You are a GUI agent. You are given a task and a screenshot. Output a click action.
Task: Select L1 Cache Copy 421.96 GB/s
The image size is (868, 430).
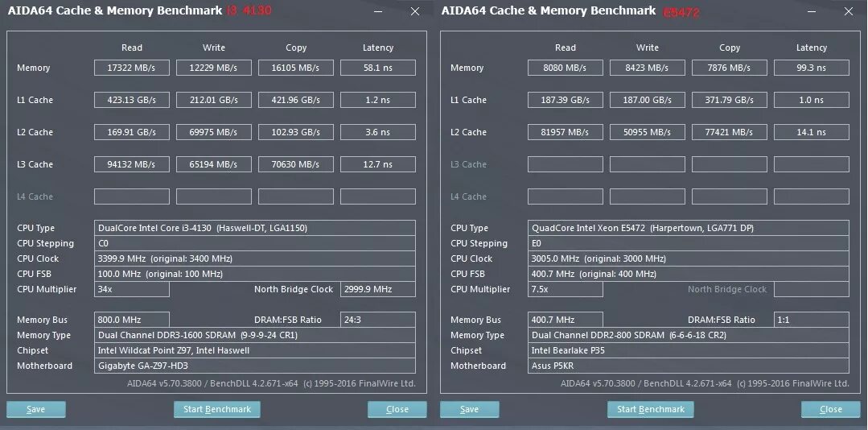point(295,100)
